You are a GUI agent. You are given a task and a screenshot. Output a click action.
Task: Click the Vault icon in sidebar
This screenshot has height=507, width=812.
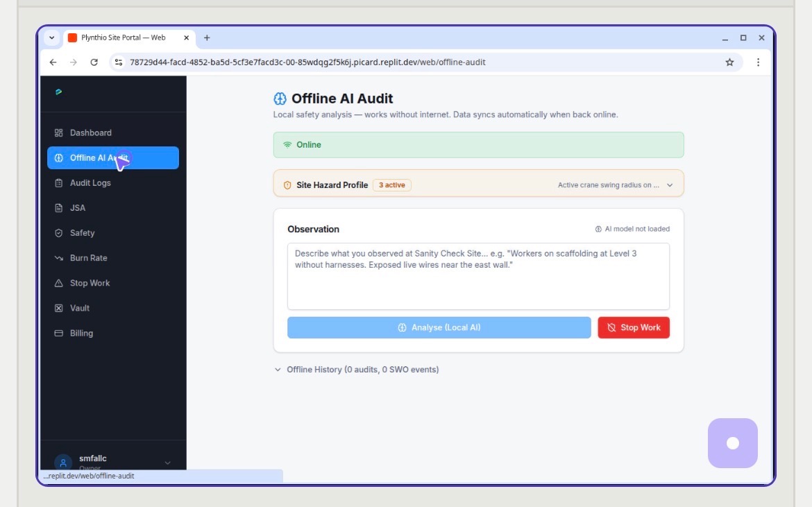point(58,309)
